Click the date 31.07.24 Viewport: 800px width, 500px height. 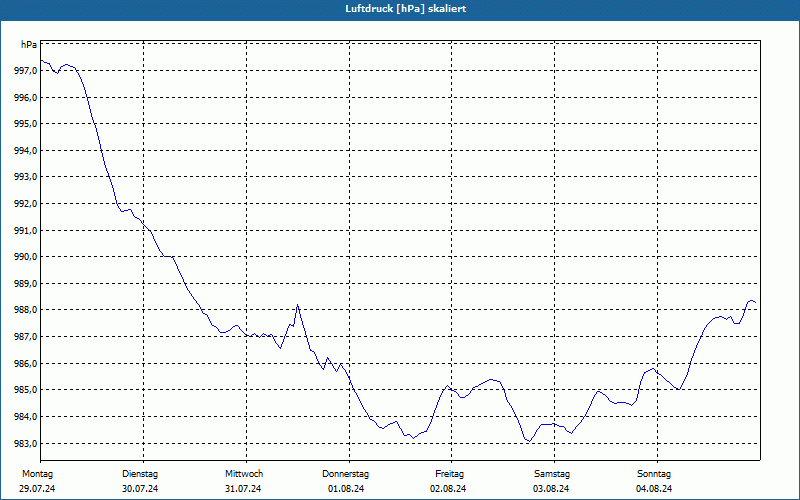click(x=243, y=489)
